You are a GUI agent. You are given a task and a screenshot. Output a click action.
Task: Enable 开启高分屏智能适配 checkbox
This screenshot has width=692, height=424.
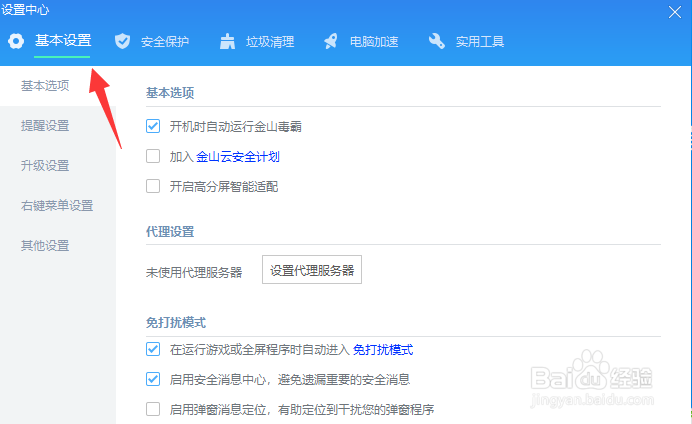[x=153, y=186]
